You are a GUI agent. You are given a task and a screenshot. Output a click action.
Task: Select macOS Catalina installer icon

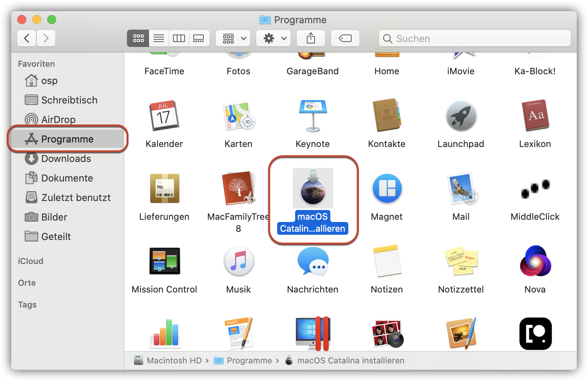[x=313, y=188]
